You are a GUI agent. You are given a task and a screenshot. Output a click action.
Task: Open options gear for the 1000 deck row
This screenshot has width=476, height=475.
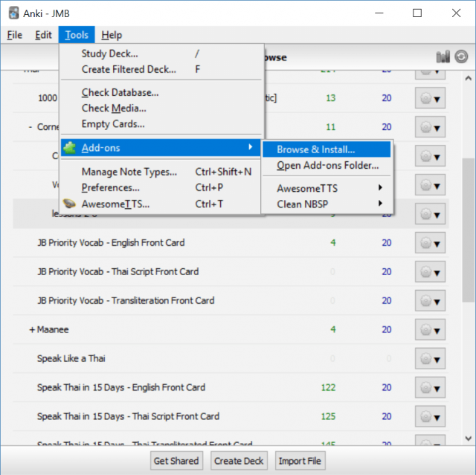[430, 98]
